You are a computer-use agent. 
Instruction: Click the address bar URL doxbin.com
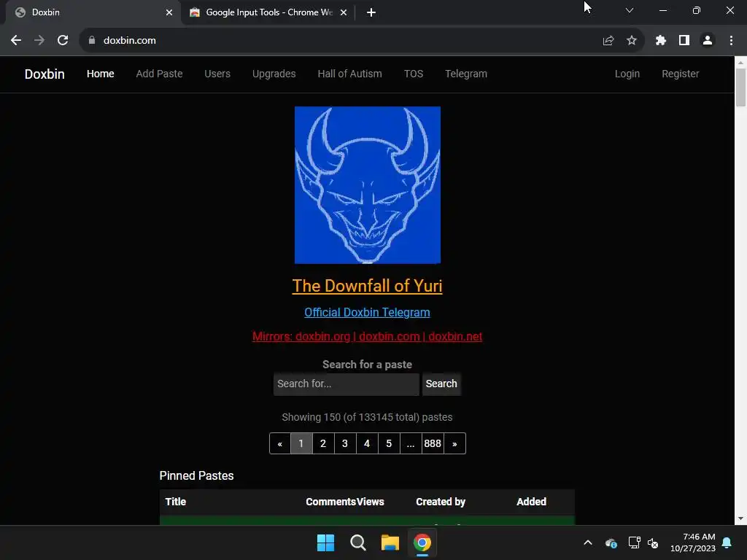[x=130, y=41]
